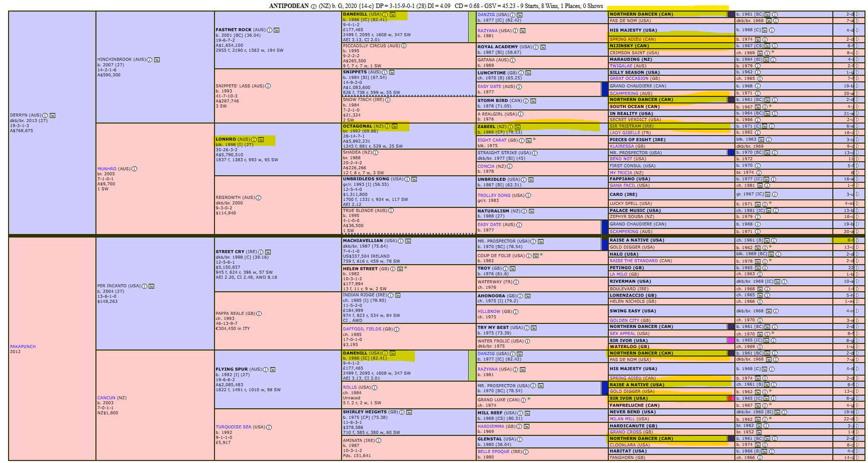
Task: Open the photo icon next to UNBRIDLED SONG
Action: coord(414,179)
